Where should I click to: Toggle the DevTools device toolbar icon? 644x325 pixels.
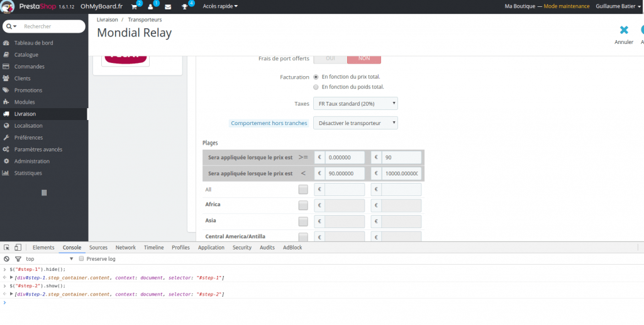(18, 248)
